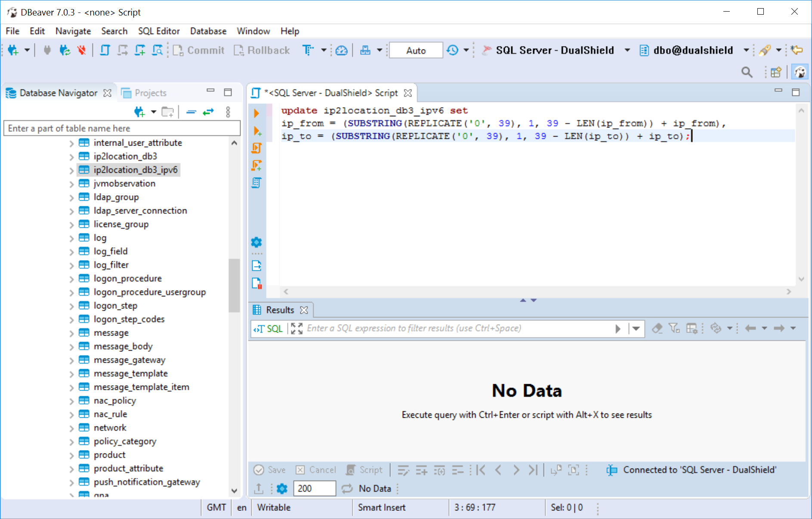Click the Disconnect red plug icon
The height and width of the screenshot is (519, 812).
(81, 50)
